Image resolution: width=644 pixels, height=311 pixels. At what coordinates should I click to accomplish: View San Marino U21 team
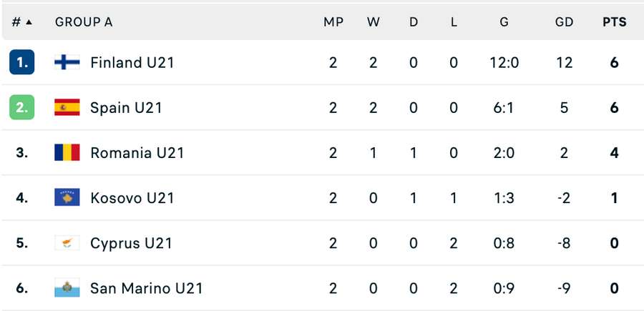pyautogui.click(x=146, y=289)
